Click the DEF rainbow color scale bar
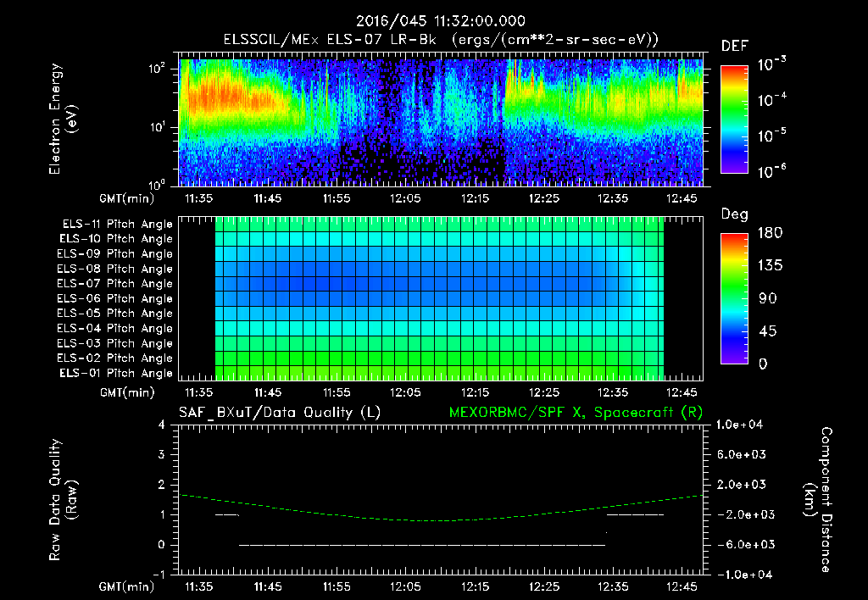Screen dimensions: 868x600 click(x=734, y=119)
